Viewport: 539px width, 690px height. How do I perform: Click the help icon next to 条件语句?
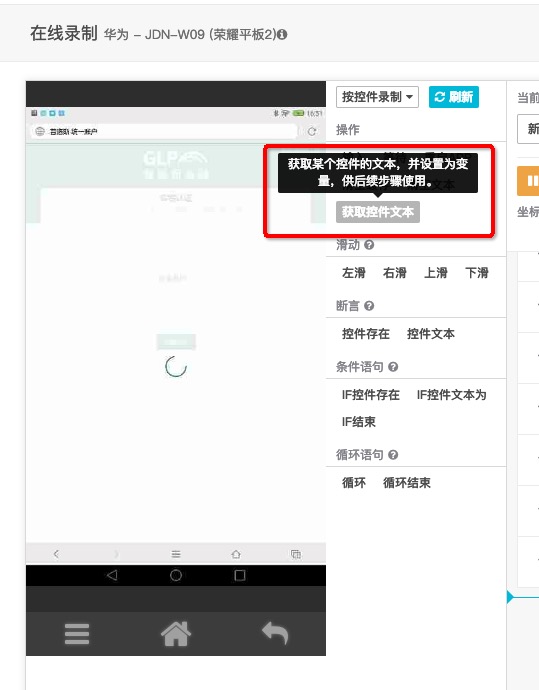(393, 367)
